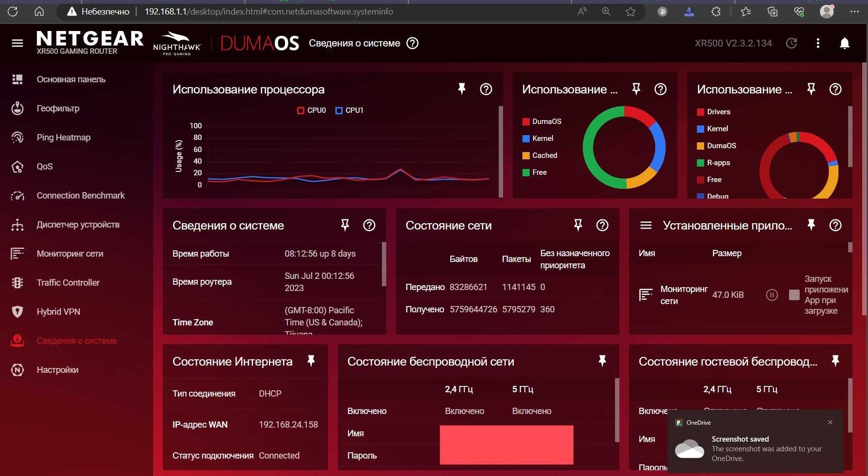Open help for Состояние сети panel
This screenshot has height=476, width=868.
[602, 225]
